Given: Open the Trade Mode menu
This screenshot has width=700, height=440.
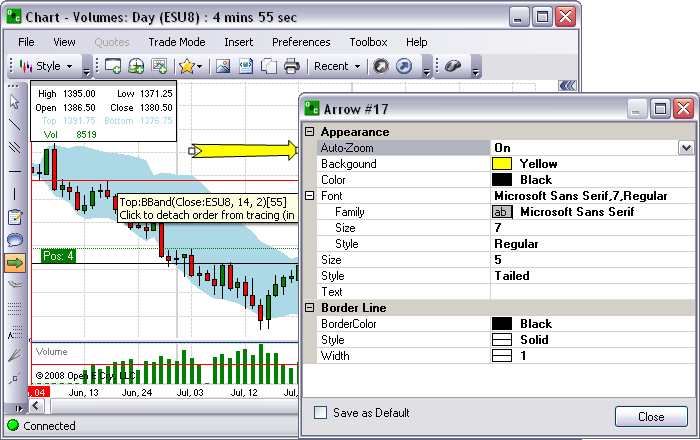Looking at the screenshot, I should tap(176, 42).
